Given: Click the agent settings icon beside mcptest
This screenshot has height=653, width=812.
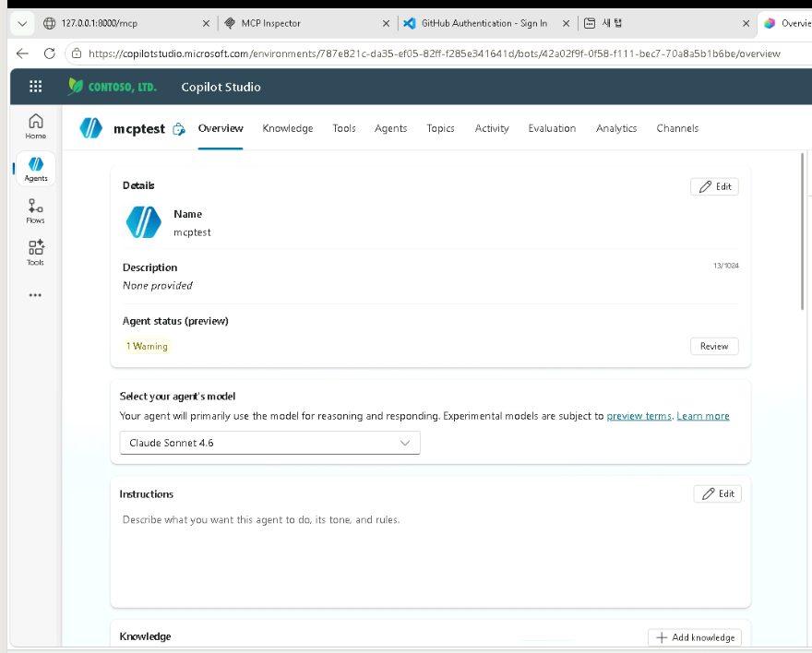Looking at the screenshot, I should point(179,129).
